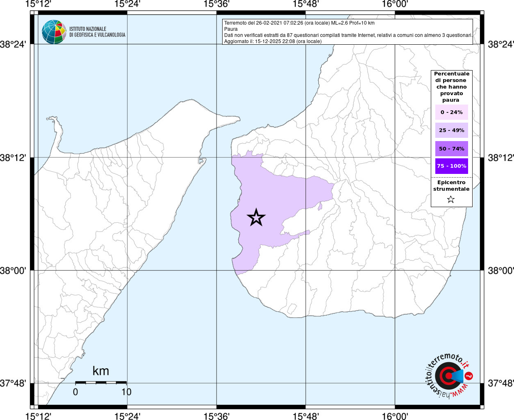Image resolution: width=514 pixels, height=420 pixels.
Task: Click the top axis label 15°48'
Action: 305,4
